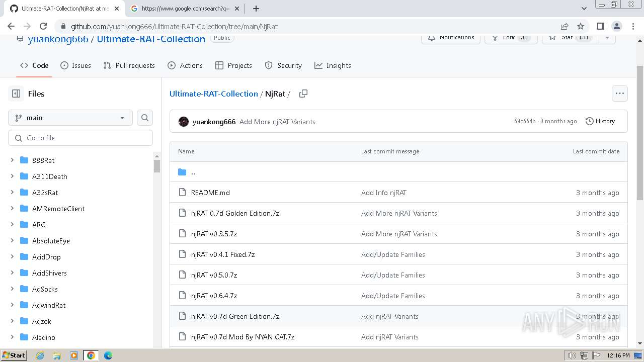Open Windows Explorer from taskbar

[57, 355]
